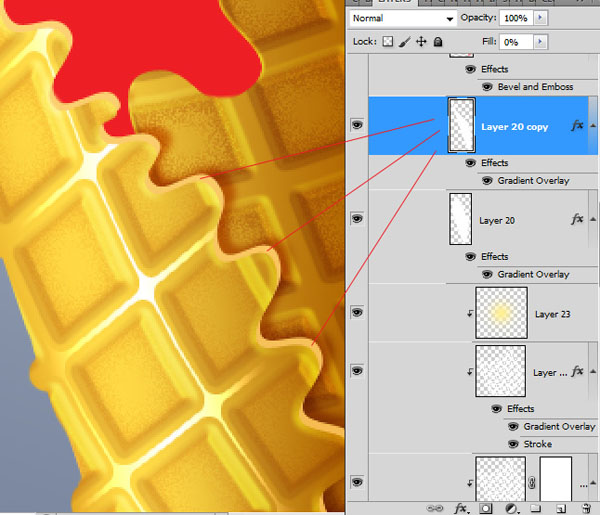Click lock position move icon

(x=421, y=42)
